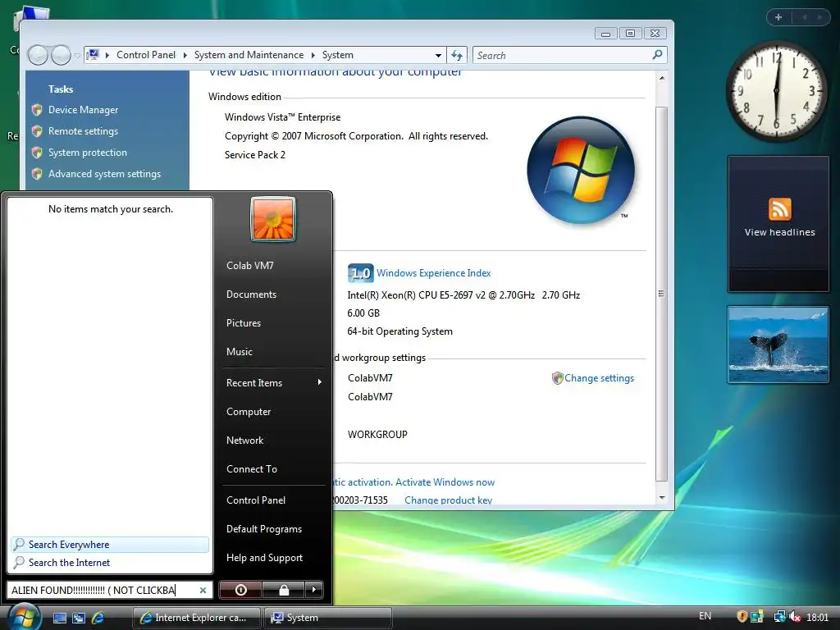This screenshot has width=840, height=630.
Task: Expand the Control Panel breadcrumb arrow
Action: click(x=185, y=55)
